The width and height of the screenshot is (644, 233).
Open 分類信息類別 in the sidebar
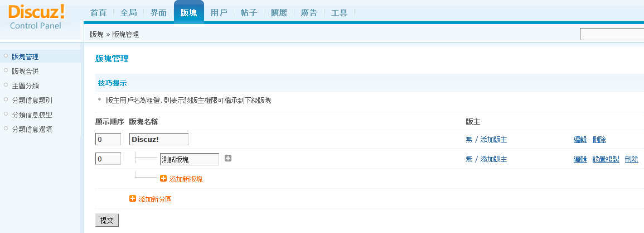(32, 100)
